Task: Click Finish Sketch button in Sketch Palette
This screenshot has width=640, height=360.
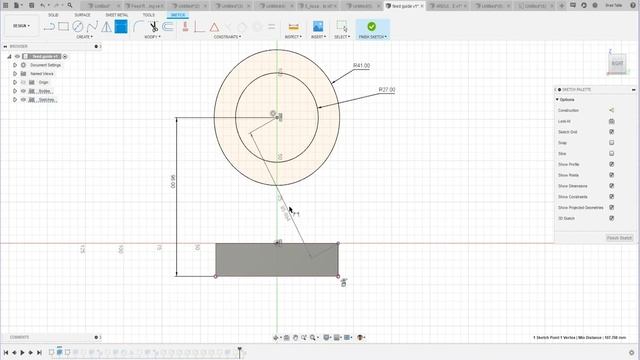Action: point(619,238)
